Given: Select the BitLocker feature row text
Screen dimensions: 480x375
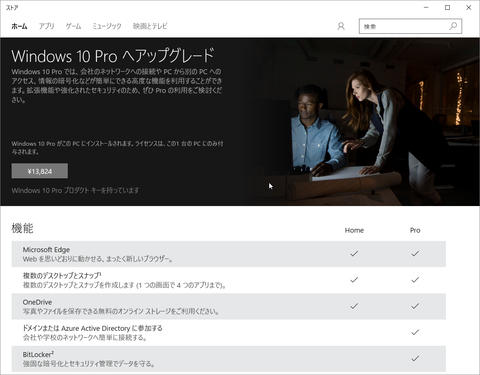Looking at the screenshot, I should 89,359.
